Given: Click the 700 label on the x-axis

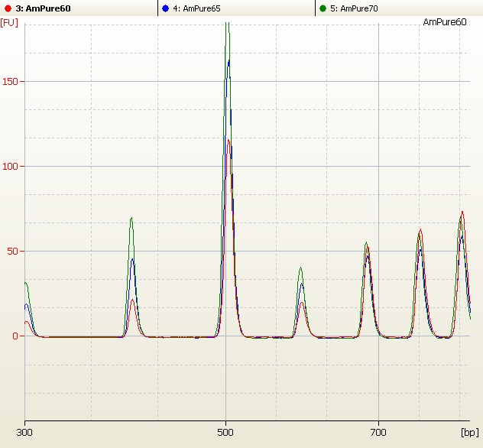Looking at the screenshot, I should coord(378,432).
